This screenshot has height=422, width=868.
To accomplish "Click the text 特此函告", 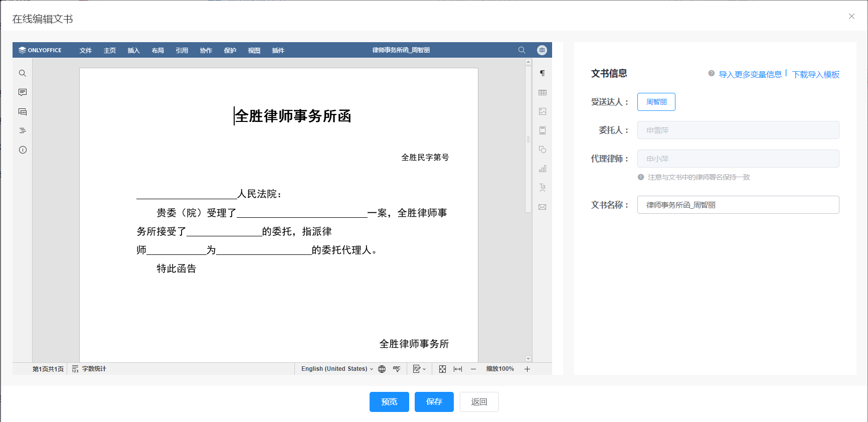I will point(177,269).
